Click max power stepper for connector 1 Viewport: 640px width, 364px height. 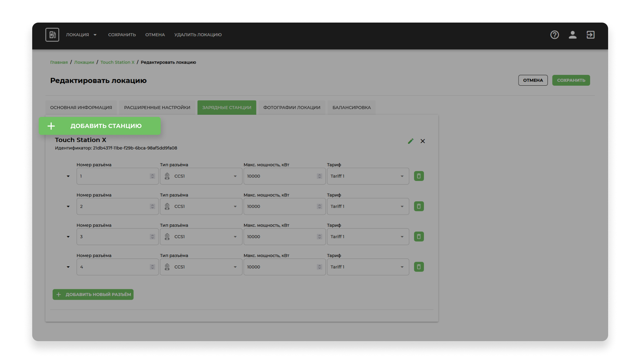320,176
